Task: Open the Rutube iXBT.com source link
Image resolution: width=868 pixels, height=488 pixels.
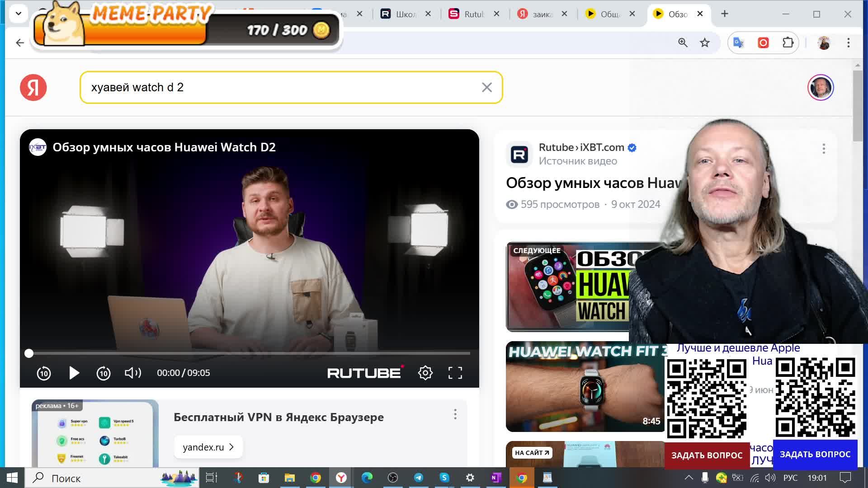Action: coord(581,147)
